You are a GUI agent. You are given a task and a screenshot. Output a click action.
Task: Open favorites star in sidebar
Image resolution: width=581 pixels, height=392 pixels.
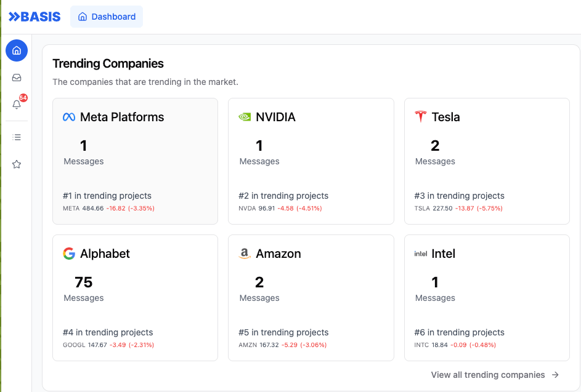(x=17, y=164)
